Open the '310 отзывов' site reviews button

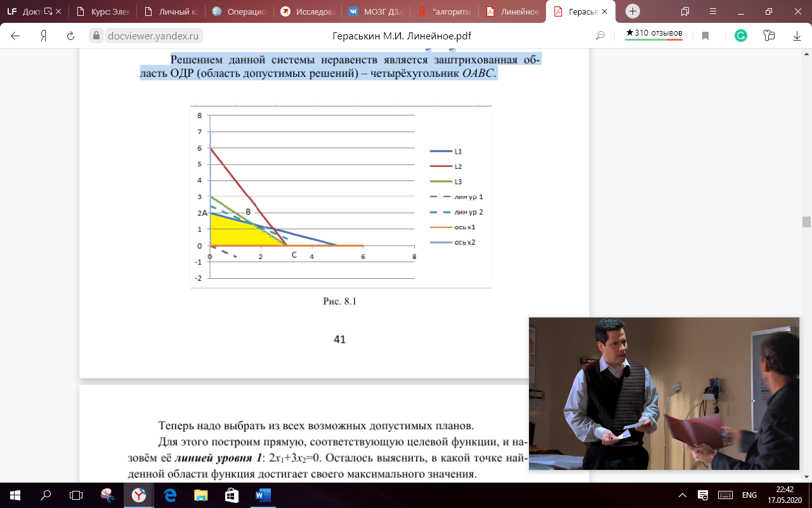coord(653,34)
